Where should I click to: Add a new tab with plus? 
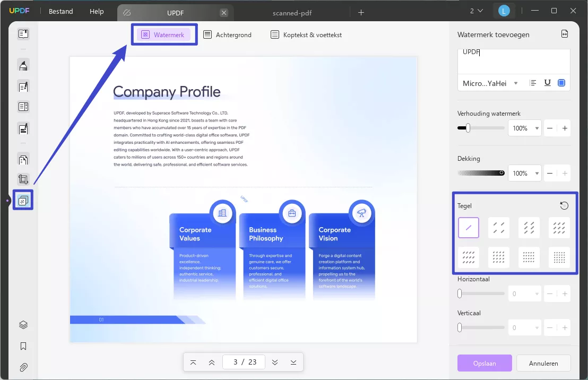[361, 12]
